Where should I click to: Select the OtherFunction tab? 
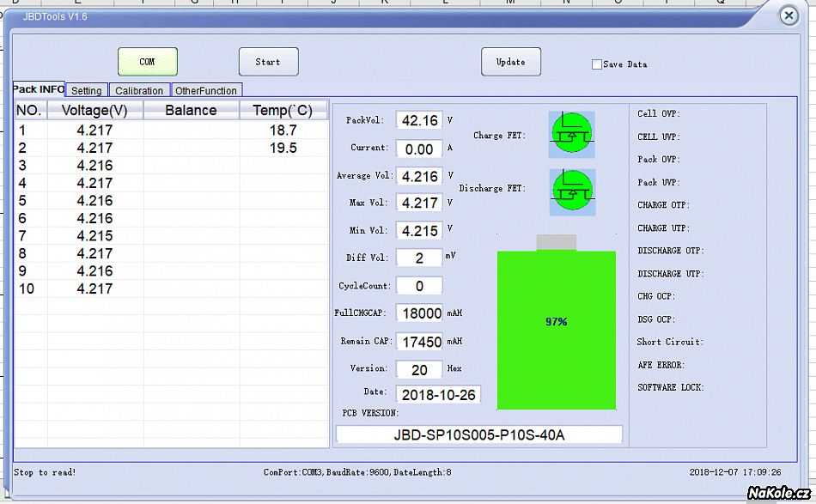click(206, 90)
